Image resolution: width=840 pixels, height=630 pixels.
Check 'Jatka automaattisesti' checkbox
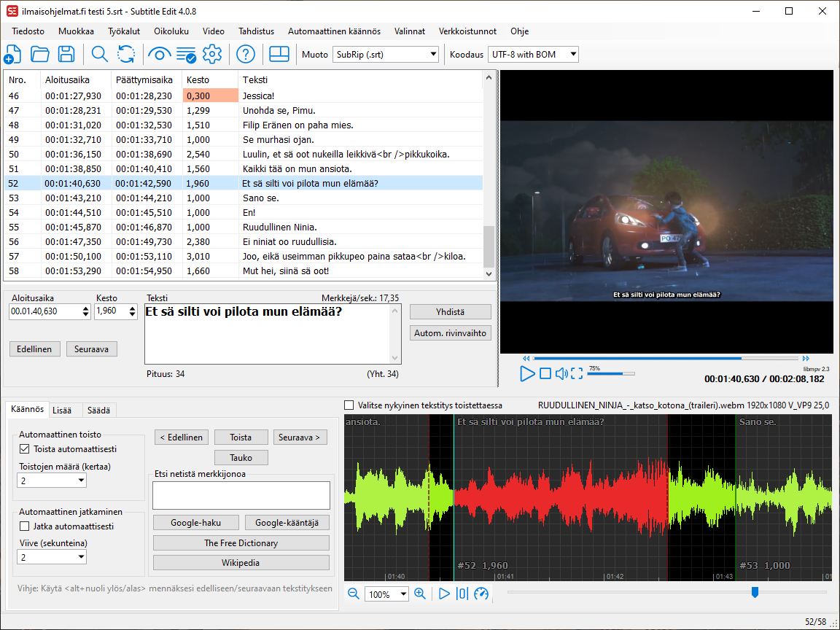point(25,526)
